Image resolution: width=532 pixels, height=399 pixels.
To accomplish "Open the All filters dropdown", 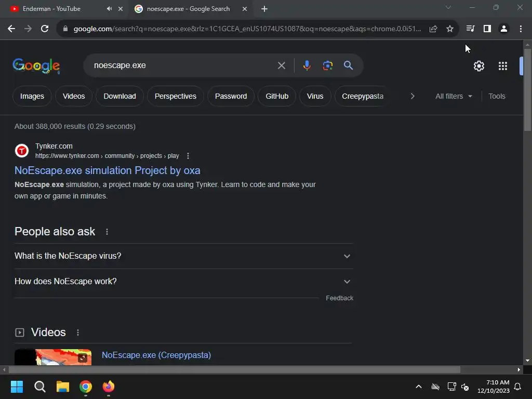I will (x=454, y=96).
